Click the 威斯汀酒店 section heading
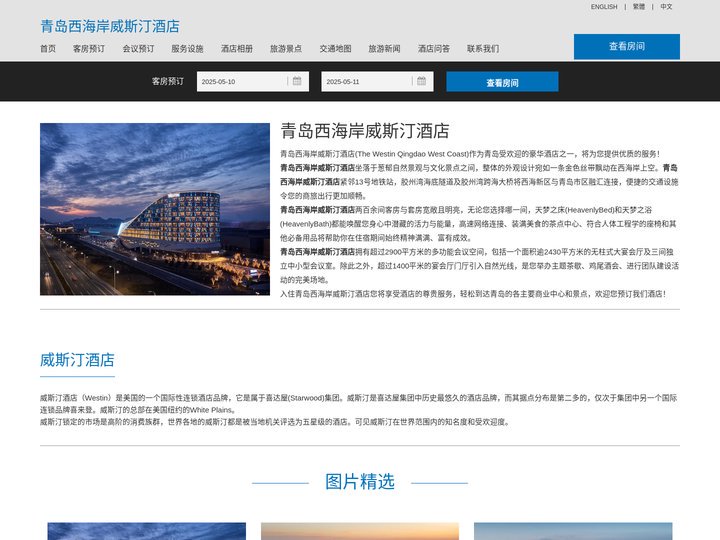This screenshot has width=720, height=540. click(x=77, y=360)
